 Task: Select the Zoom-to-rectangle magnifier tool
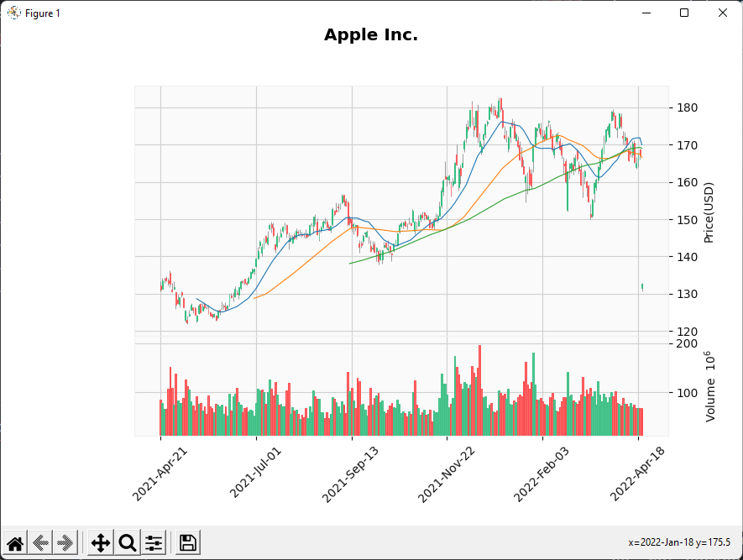(127, 542)
